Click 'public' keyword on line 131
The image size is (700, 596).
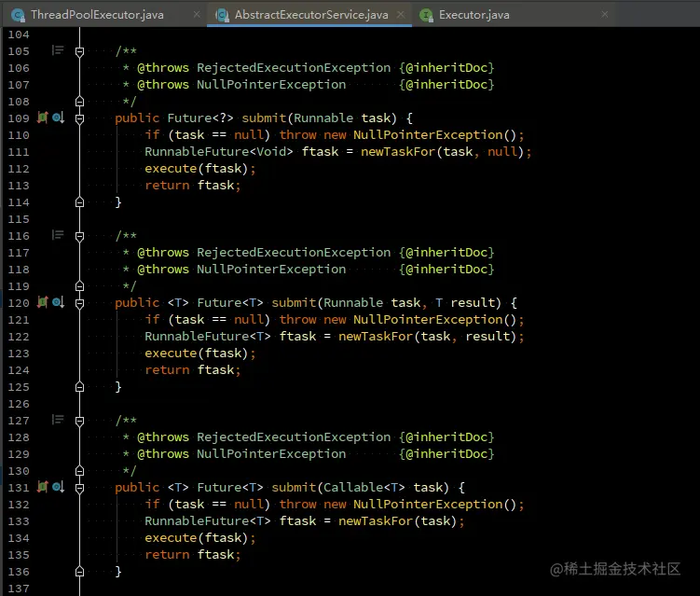pos(137,488)
